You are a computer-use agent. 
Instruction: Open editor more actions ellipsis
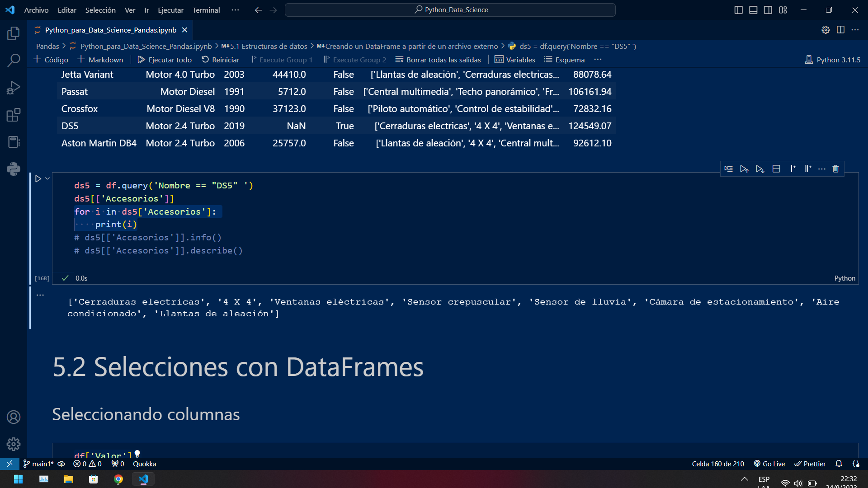coord(855,30)
